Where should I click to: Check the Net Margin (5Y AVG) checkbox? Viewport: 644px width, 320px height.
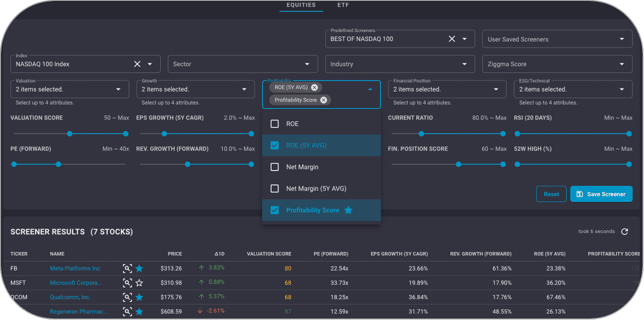[274, 188]
